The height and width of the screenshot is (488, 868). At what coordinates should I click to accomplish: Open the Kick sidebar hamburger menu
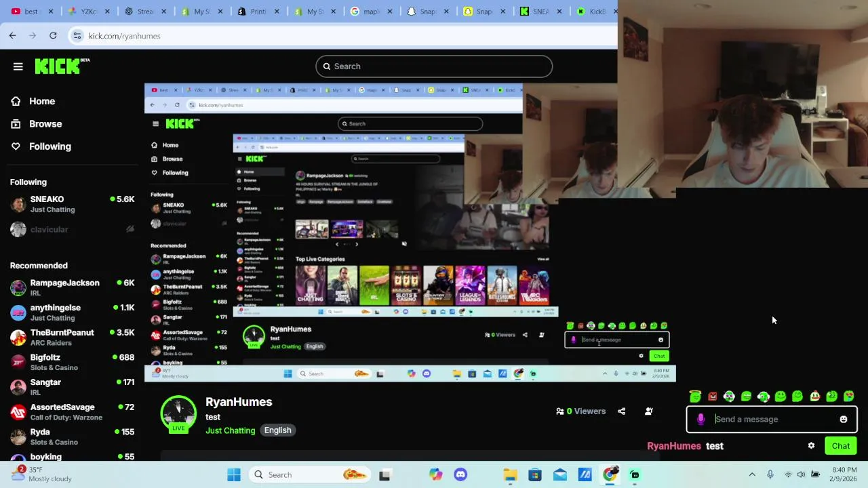18,66
